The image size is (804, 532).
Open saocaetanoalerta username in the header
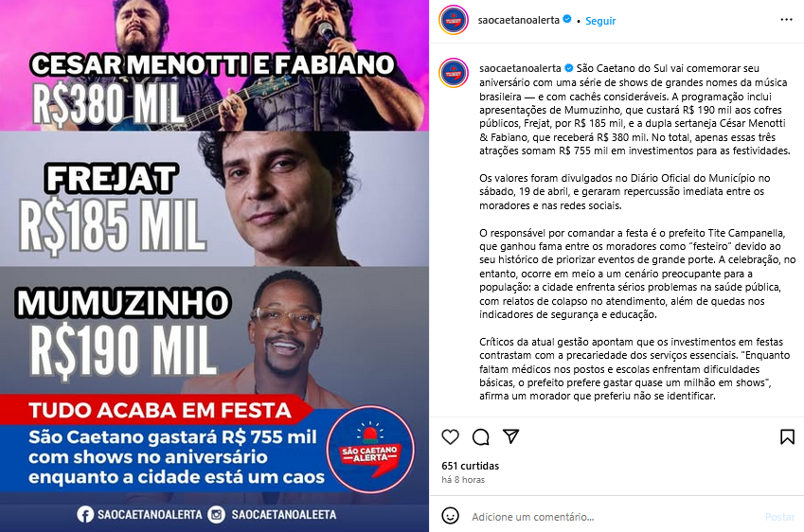(x=518, y=20)
